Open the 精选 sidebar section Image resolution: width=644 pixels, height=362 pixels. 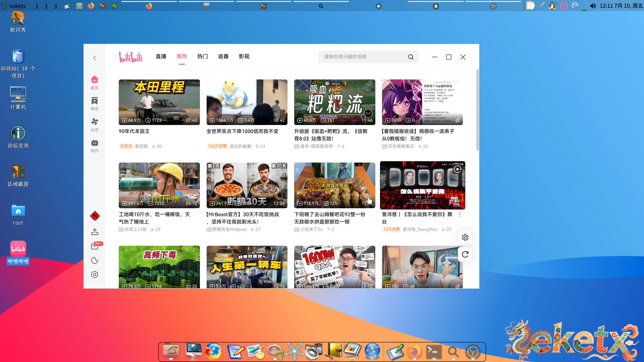click(95, 104)
